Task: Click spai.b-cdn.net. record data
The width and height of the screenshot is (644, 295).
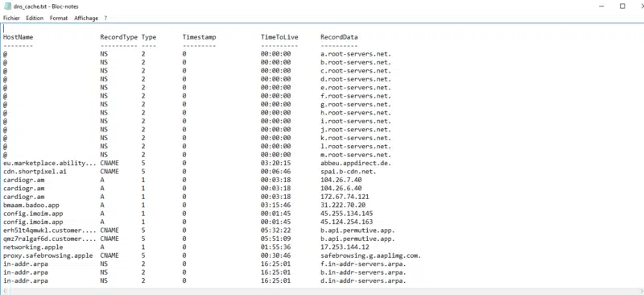Action: [x=349, y=172]
